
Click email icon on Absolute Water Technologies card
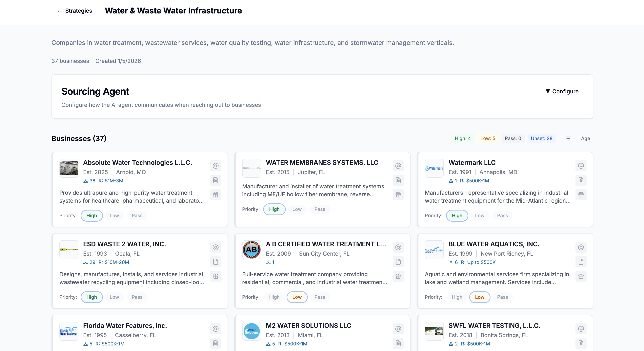click(x=215, y=166)
